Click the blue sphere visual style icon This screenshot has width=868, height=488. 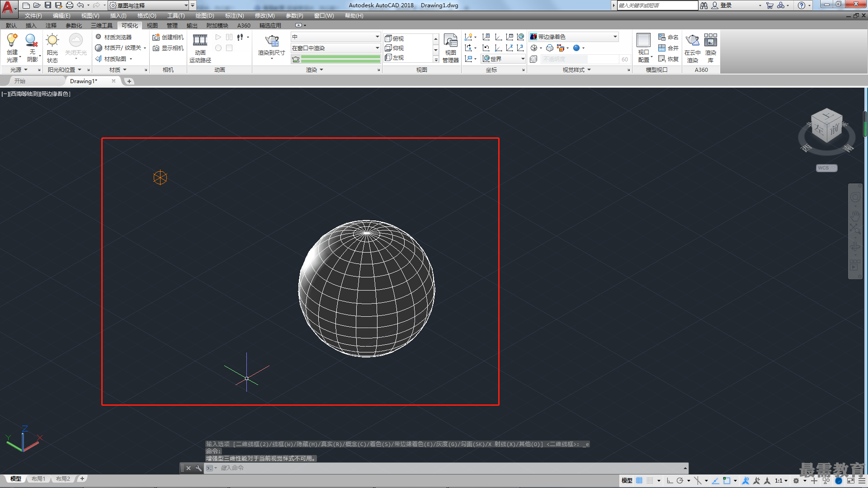[x=576, y=48]
